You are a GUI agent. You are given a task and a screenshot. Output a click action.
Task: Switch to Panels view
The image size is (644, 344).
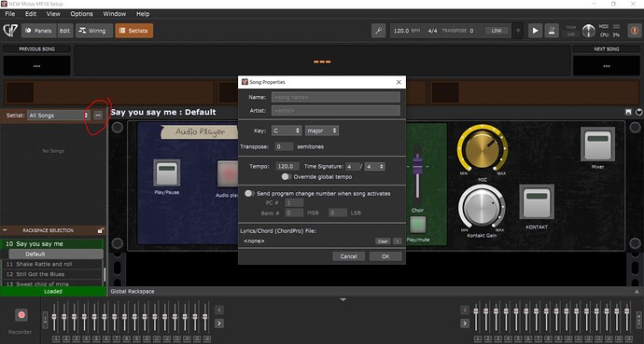point(38,31)
